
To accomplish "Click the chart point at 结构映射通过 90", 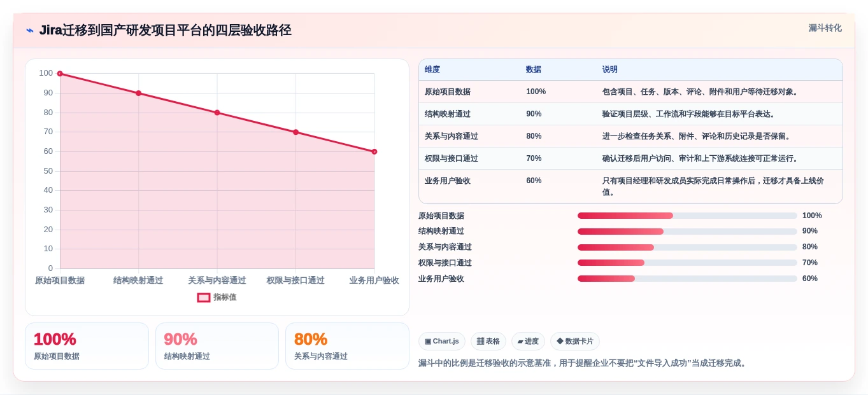I will 138,94.
